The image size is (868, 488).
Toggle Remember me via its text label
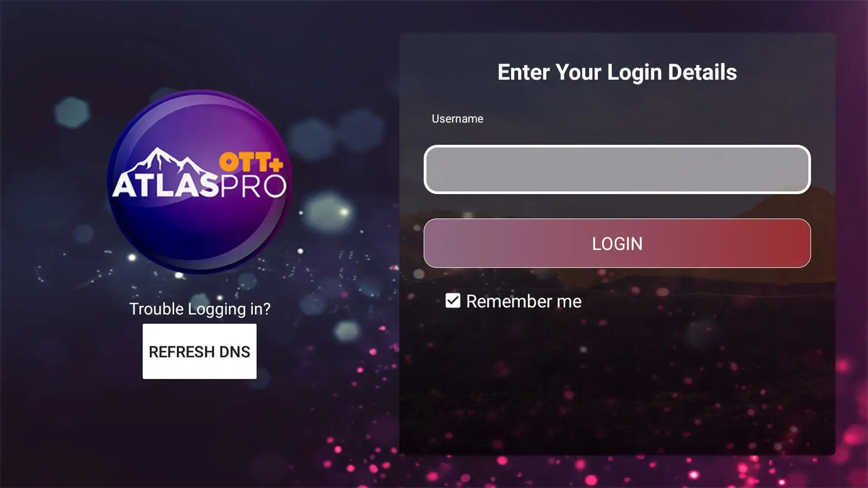coord(524,301)
